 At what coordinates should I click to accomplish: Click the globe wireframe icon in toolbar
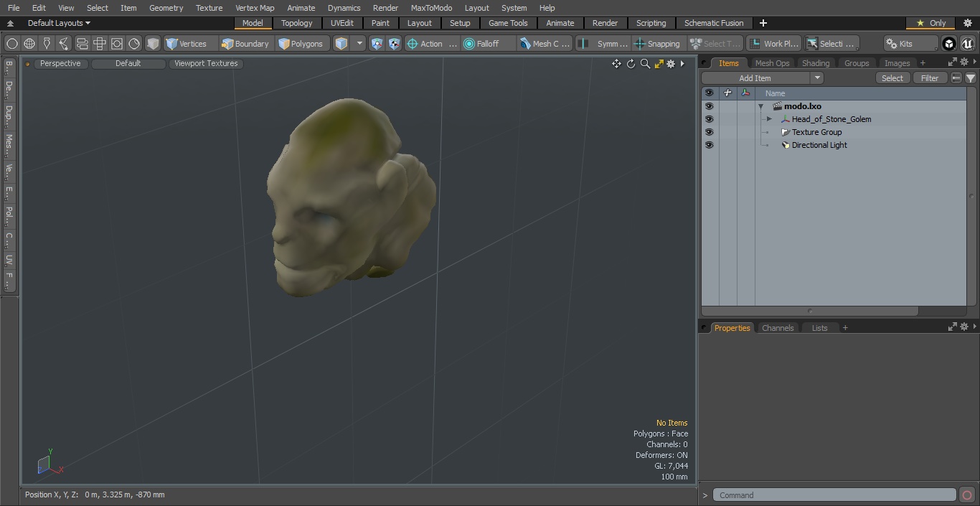[x=29, y=44]
